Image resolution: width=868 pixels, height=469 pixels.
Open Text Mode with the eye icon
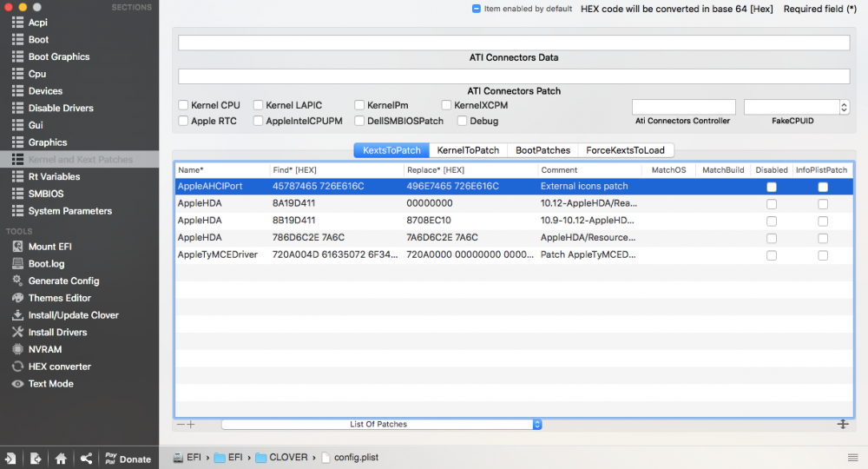[x=17, y=384]
